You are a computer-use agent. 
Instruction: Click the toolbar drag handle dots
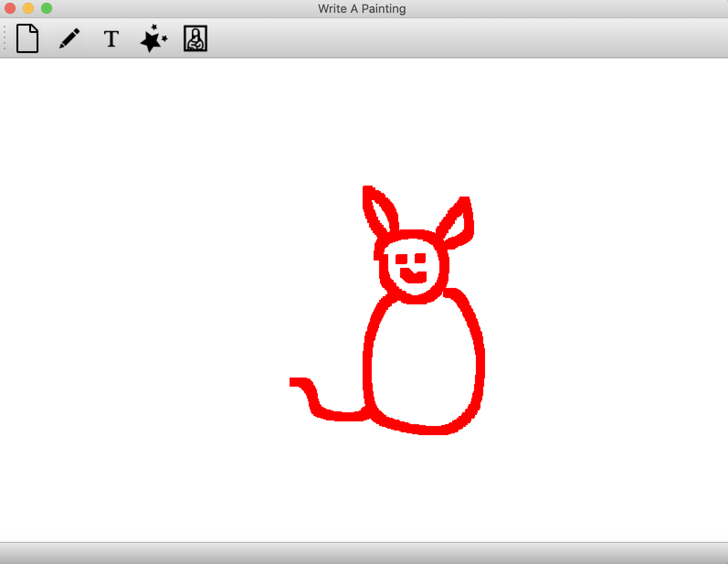click(5, 38)
